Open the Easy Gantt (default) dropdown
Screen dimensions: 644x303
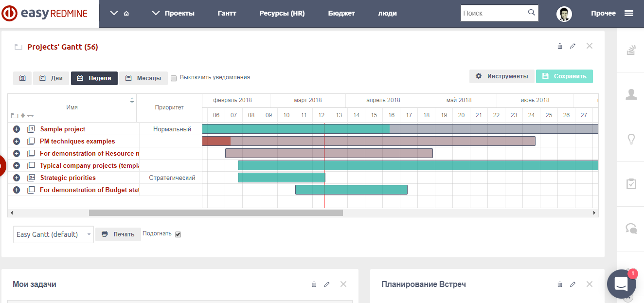point(54,234)
